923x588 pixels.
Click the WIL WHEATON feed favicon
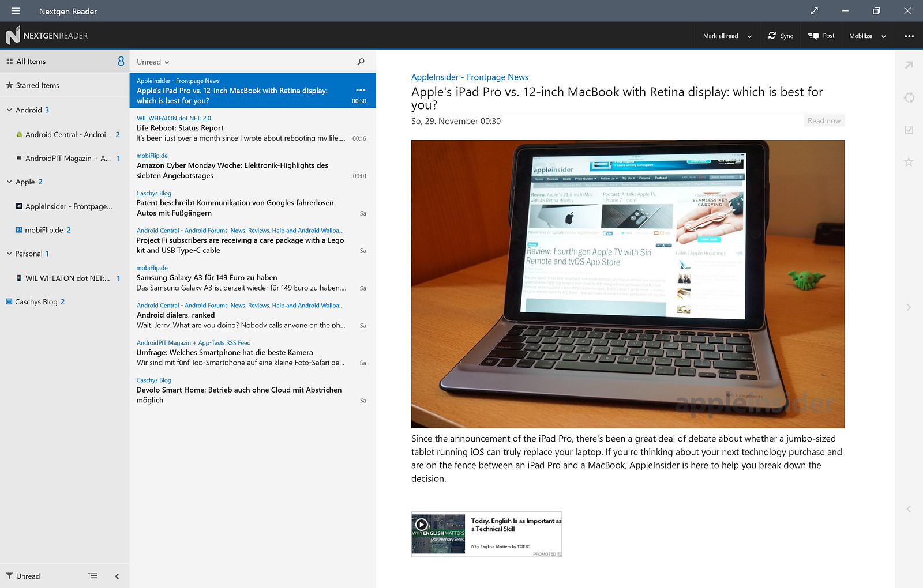coord(19,278)
